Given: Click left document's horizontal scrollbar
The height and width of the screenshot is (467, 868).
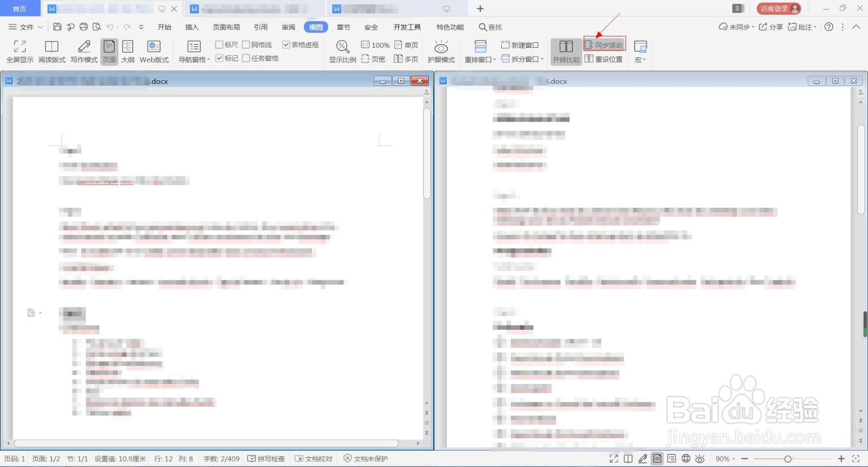Looking at the screenshot, I should point(206,443).
